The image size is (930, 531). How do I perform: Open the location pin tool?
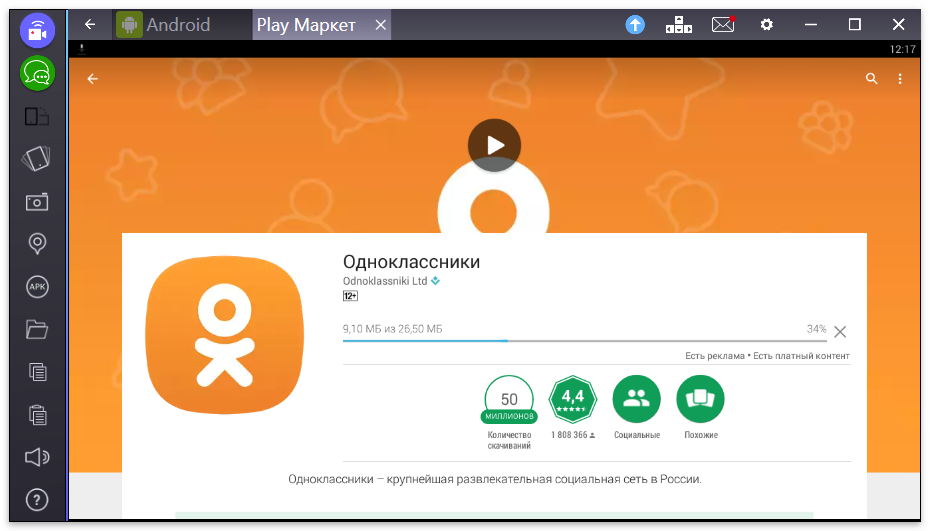click(37, 244)
